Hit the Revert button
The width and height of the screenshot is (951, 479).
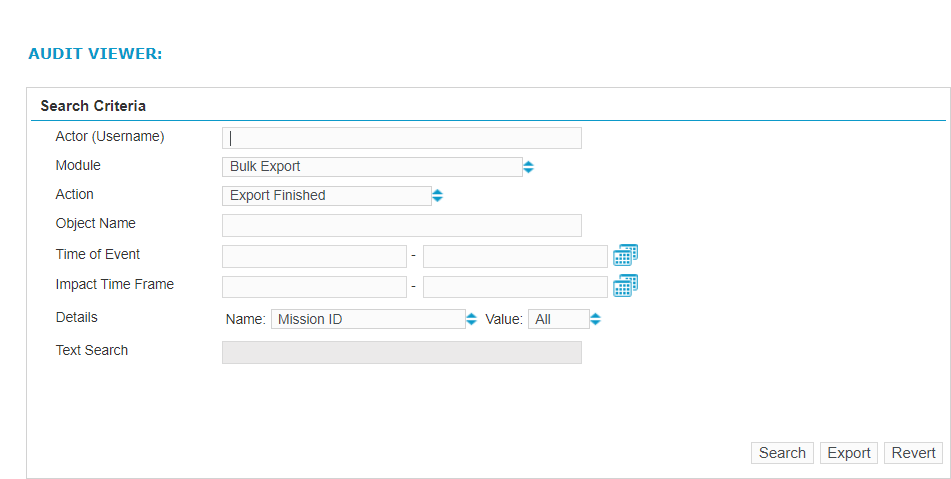click(x=913, y=453)
